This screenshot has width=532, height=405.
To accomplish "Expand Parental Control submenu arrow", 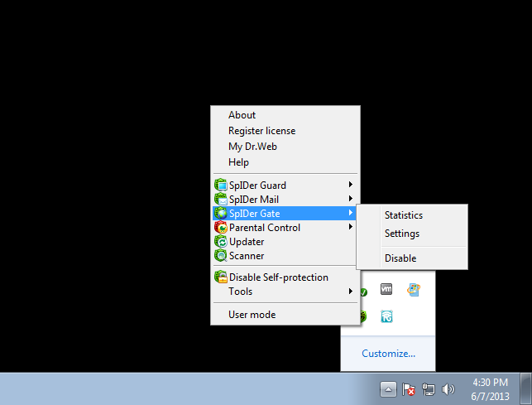I will tap(351, 227).
